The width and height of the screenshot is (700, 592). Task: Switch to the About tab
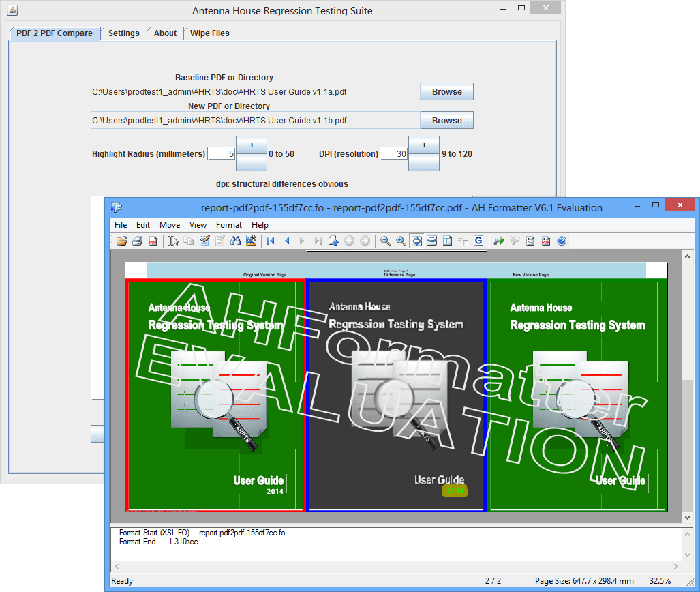(165, 33)
